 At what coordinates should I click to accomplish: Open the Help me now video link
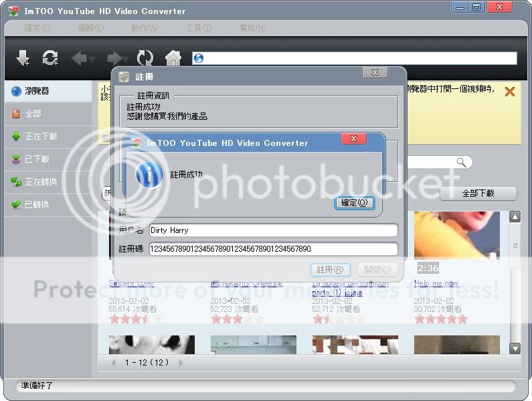click(436, 283)
